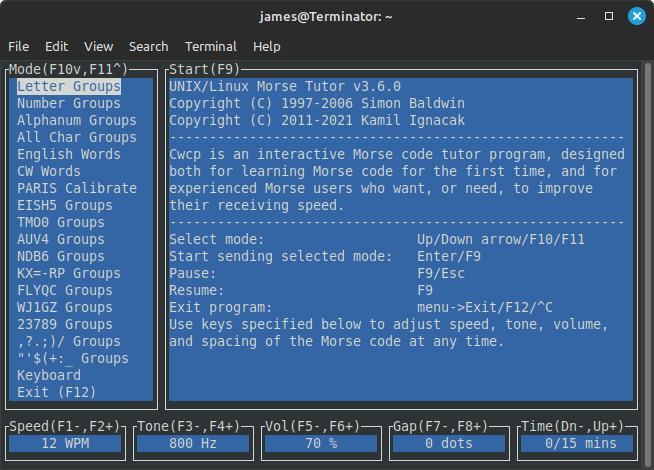The width and height of the screenshot is (654, 470).
Task: Click the 0/15 mins time value
Action: [x=577, y=443]
